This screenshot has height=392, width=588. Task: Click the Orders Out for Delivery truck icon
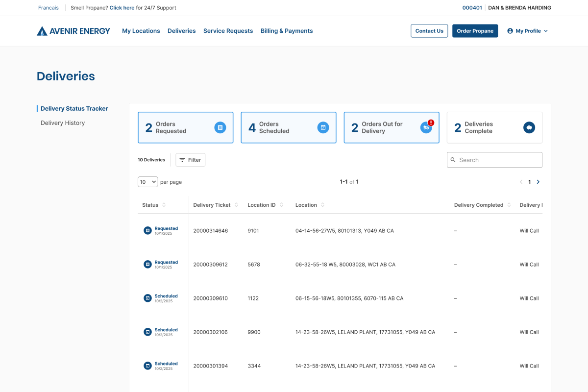[426, 127]
